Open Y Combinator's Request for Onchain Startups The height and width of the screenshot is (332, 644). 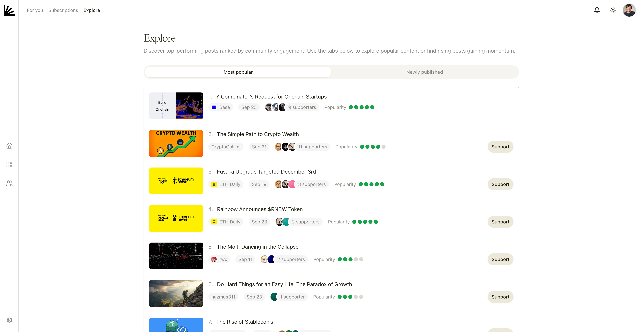[271, 97]
